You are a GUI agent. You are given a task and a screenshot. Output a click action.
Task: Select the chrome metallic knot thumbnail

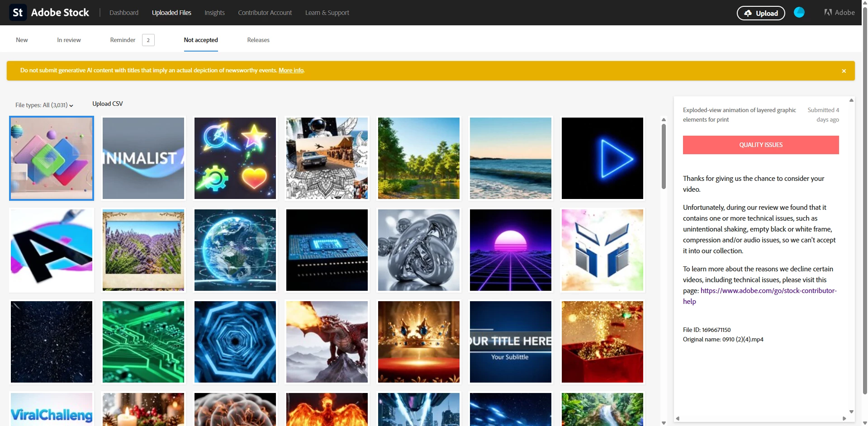[419, 250]
